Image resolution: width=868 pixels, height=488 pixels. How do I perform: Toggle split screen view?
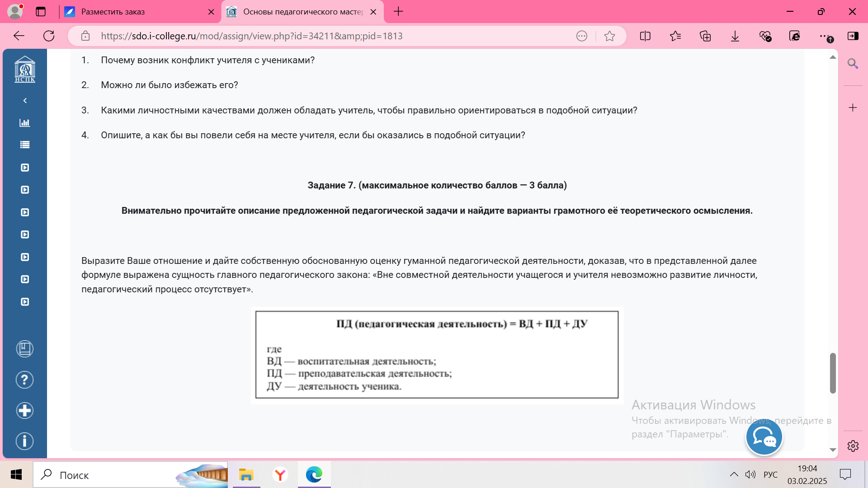pyautogui.click(x=645, y=36)
